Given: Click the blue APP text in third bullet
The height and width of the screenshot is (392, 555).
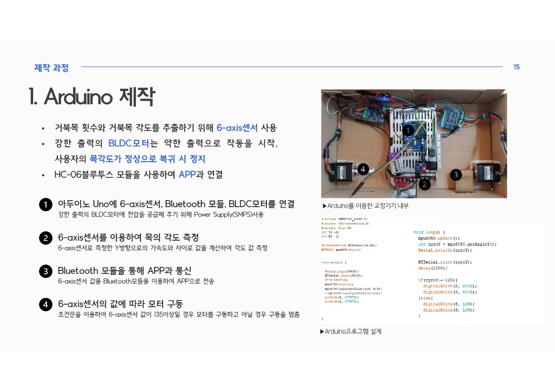Looking at the screenshot, I should [x=187, y=174].
